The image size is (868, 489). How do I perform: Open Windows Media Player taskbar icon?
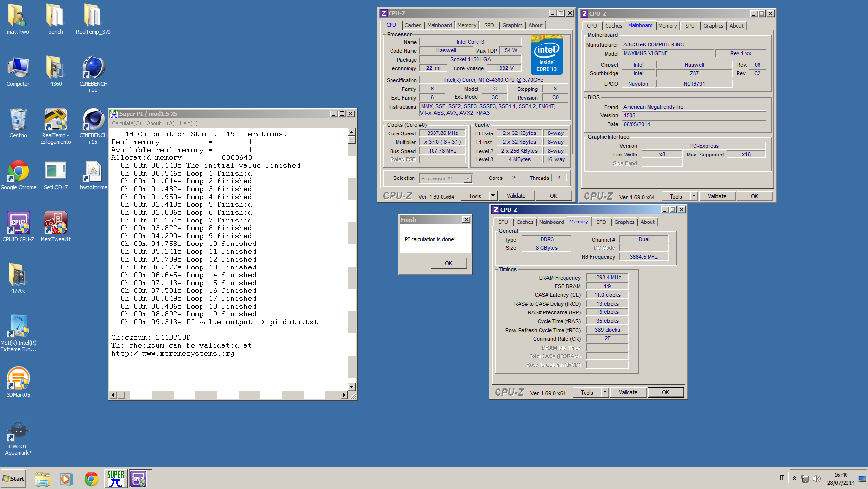[x=66, y=479]
